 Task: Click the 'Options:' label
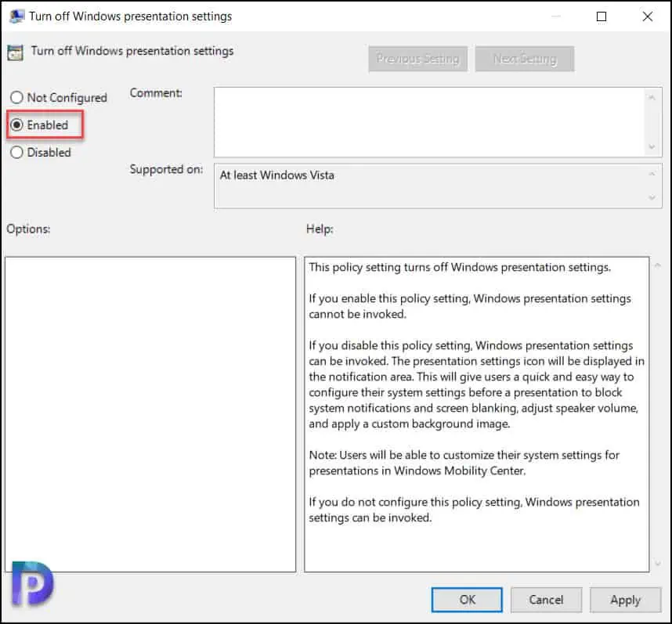(28, 229)
